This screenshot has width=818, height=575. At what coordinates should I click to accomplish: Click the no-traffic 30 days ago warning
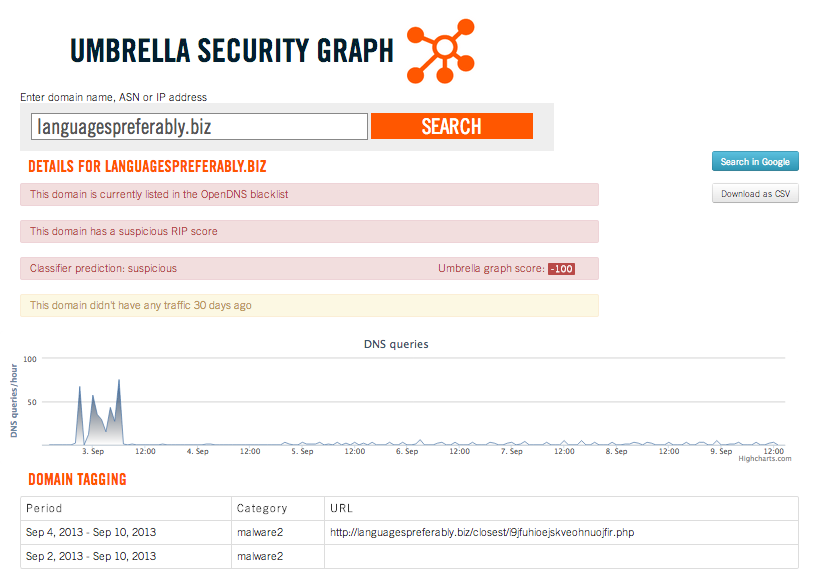pos(309,305)
